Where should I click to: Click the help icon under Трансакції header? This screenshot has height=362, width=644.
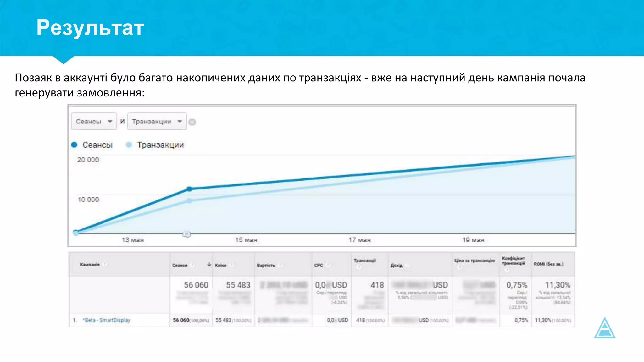(359, 267)
